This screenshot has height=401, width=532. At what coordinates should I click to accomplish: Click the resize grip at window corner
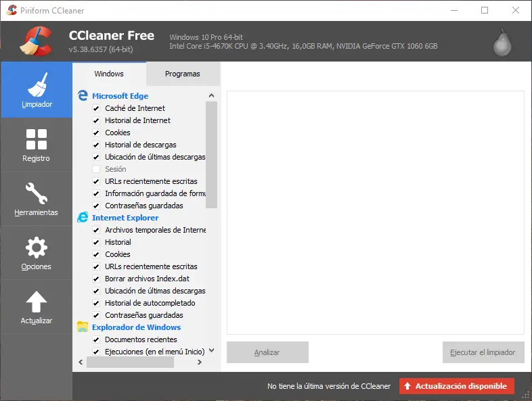(526, 395)
